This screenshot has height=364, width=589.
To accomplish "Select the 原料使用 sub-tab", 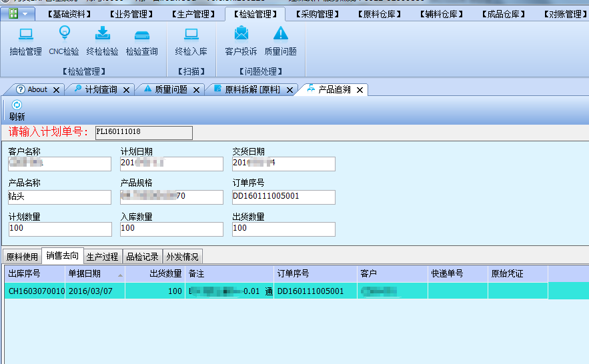I will click(22, 257).
